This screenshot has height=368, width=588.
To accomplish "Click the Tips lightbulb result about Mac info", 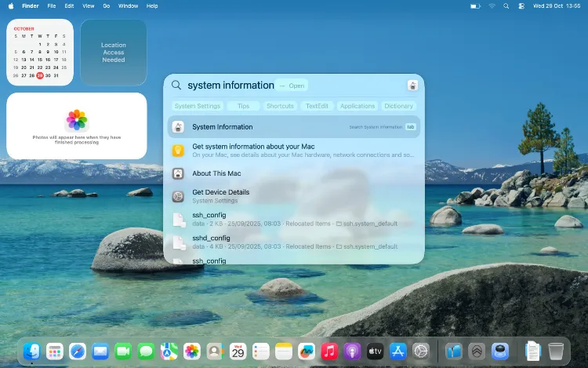I will click(252, 147).
